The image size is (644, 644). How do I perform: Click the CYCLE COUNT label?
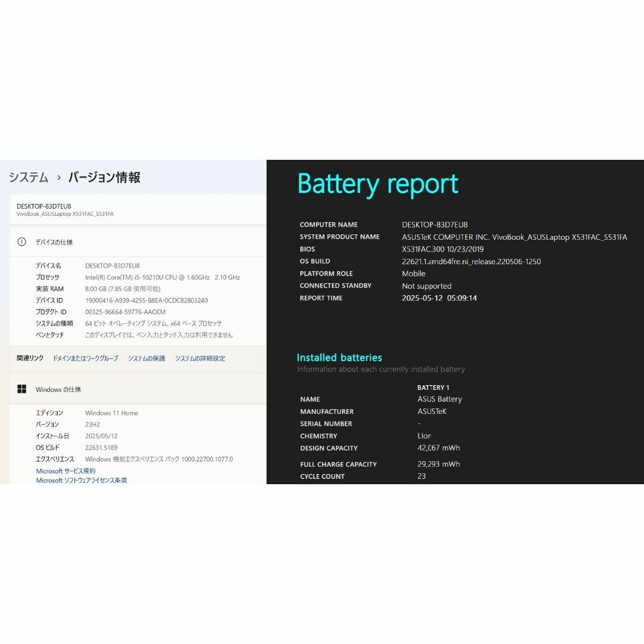tap(323, 476)
